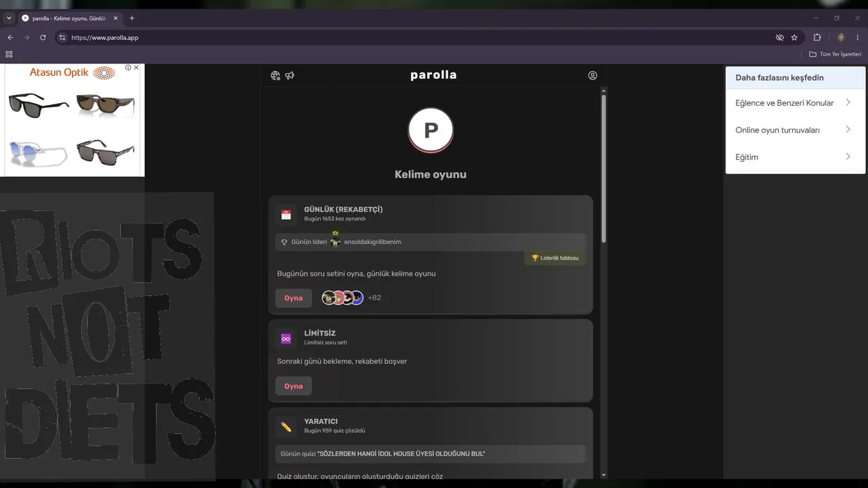Click the page scrollbar up arrow
This screenshot has height=488, width=868.
(604, 90)
